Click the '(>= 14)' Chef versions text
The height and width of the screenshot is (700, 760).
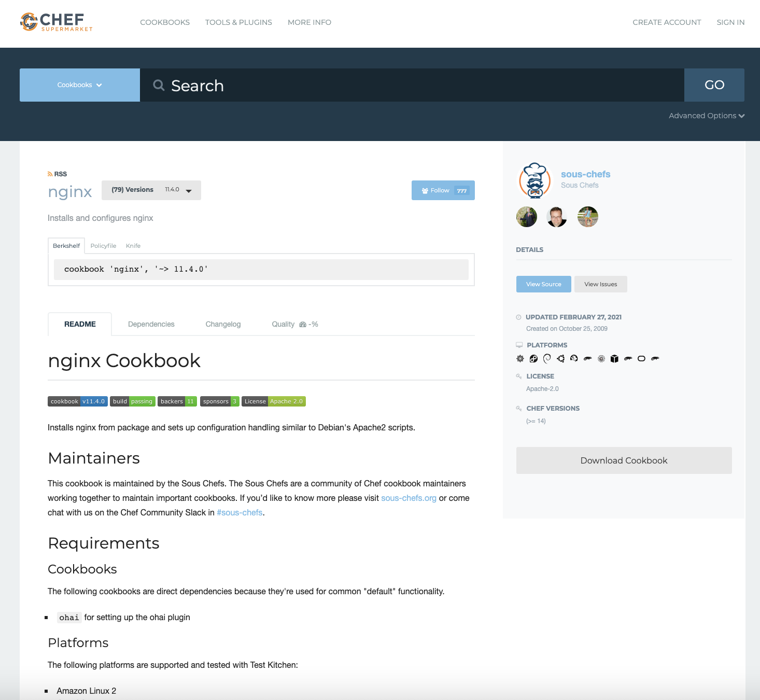[x=536, y=421]
